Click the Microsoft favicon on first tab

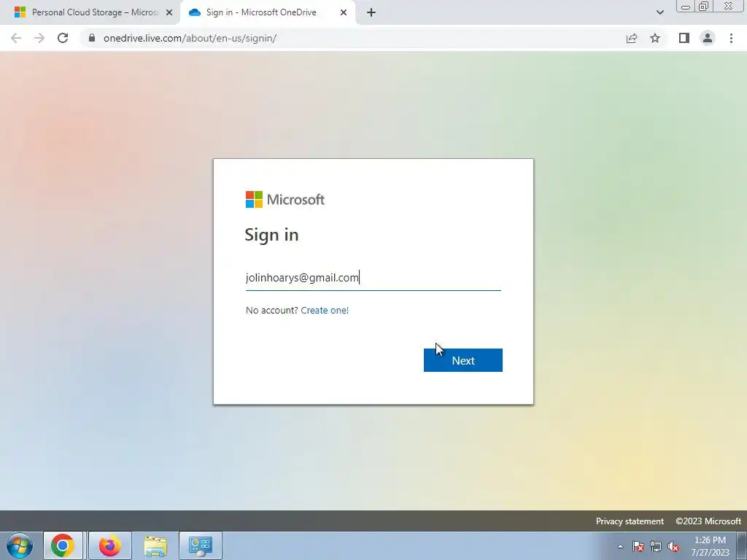coord(20,12)
